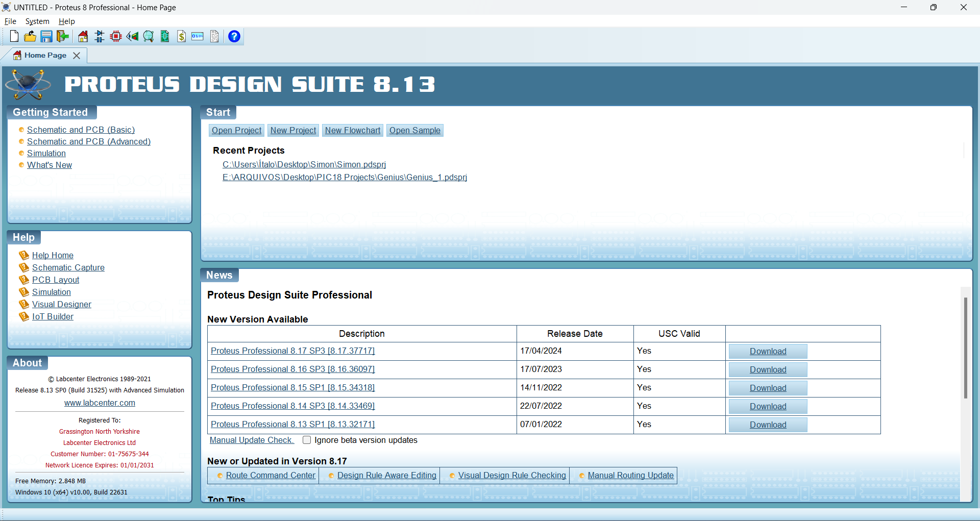Open the Visual Designer help link
This screenshot has height=521, width=980.
62,304
